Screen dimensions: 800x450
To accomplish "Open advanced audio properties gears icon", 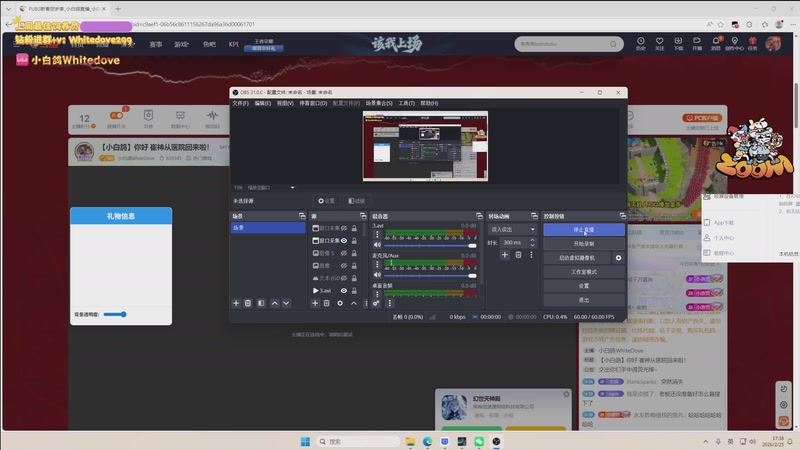I will pos(376,303).
